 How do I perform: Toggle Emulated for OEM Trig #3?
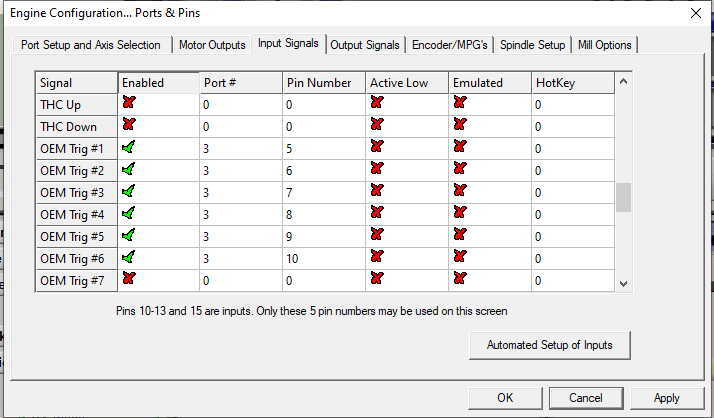tap(460, 190)
